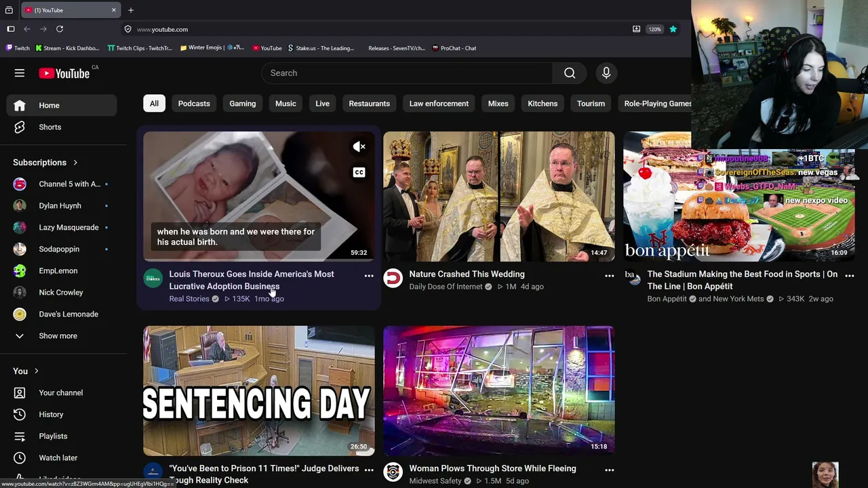The image size is (868, 488).
Task: Open the Nature Crashed This Wedding thumbnail
Action: tap(499, 197)
